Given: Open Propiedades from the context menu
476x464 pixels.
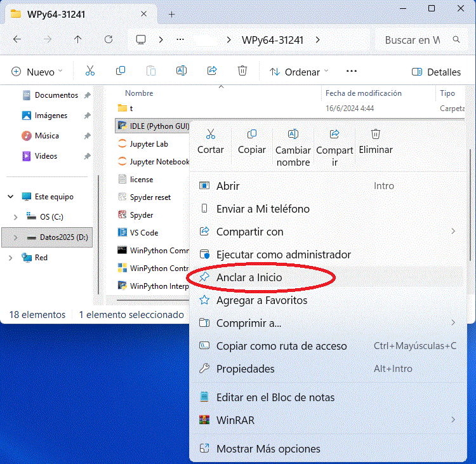Looking at the screenshot, I should pos(327,369).
